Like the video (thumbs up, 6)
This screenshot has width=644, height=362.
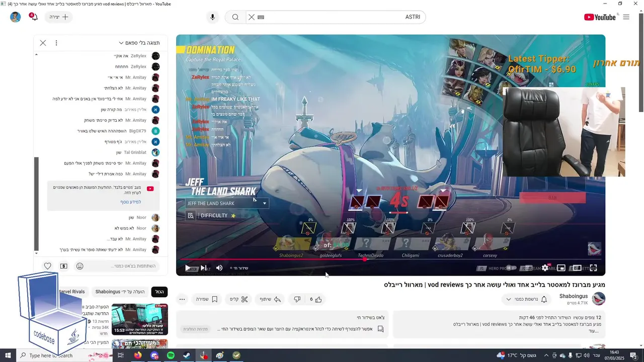point(315,299)
